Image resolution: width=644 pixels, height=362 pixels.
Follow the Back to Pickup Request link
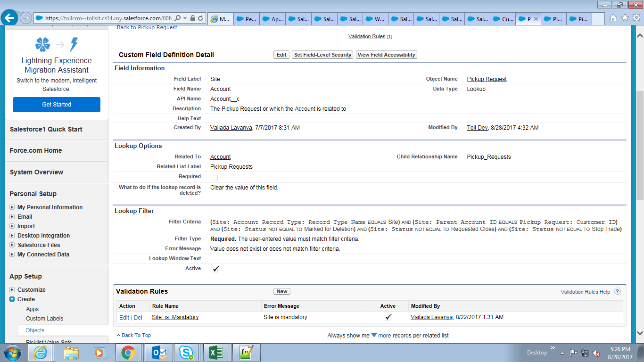pos(147,27)
